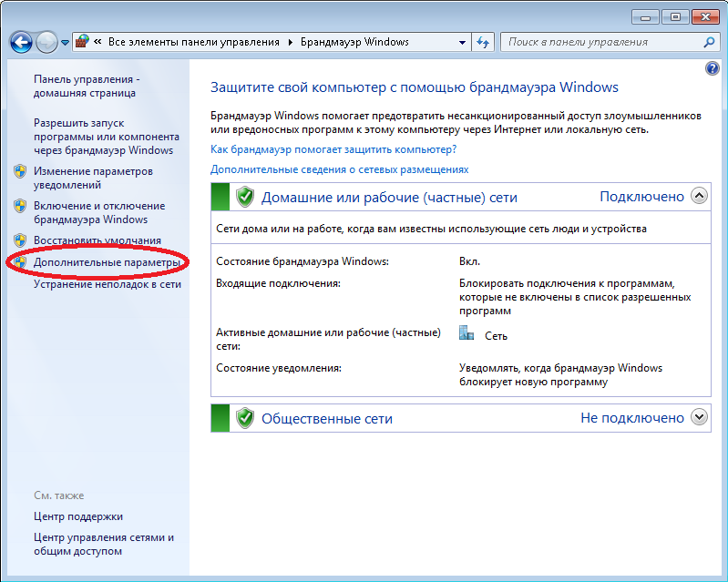Open Устранение неполадок в сети

[x=108, y=284]
